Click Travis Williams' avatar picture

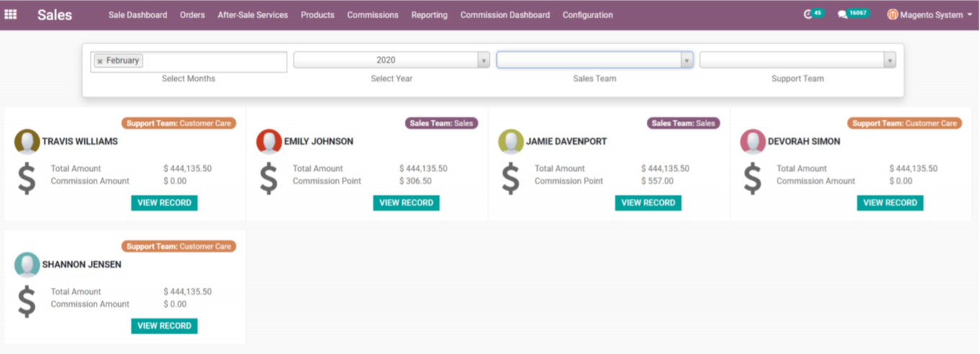(x=27, y=141)
